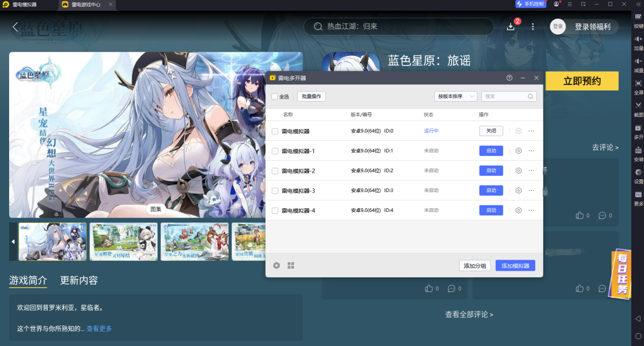644x346 pixels.
Task: Tick the checkbox for 雷电模拟器-2
Action: (275, 171)
